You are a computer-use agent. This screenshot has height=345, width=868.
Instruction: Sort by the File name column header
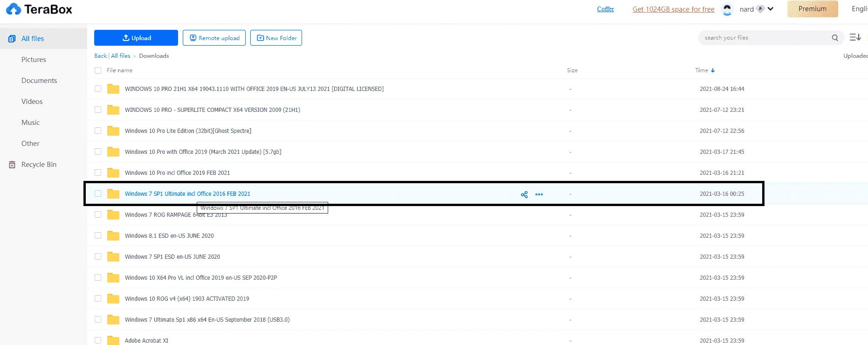(119, 70)
